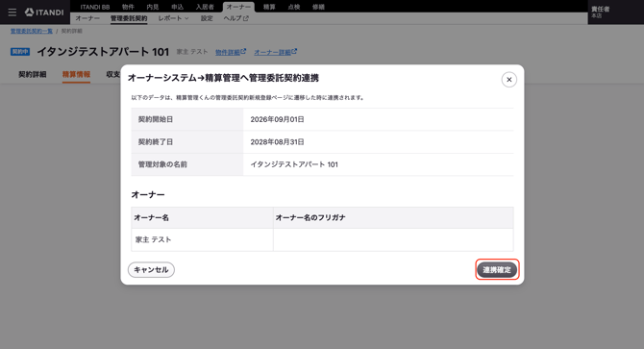
Task: Expand the レポート dropdown
Action: tap(173, 18)
